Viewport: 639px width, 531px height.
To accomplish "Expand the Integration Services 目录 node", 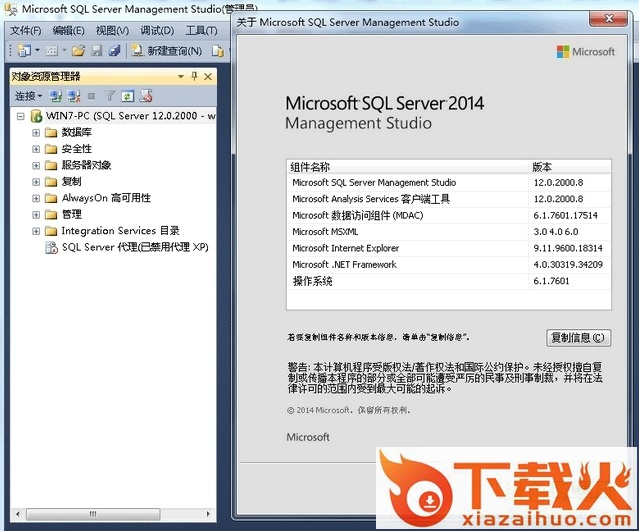I will pos(36,231).
